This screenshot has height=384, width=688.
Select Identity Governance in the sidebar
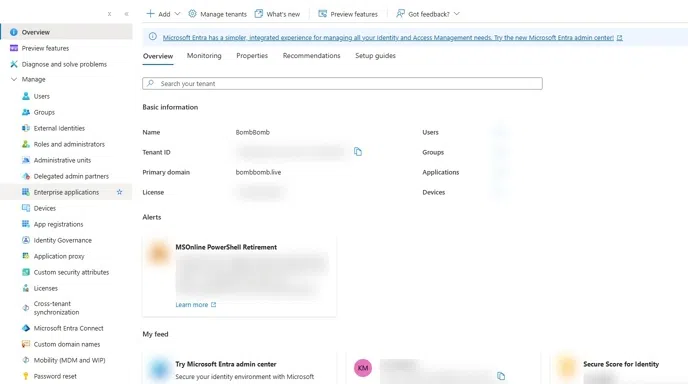pyautogui.click(x=63, y=240)
